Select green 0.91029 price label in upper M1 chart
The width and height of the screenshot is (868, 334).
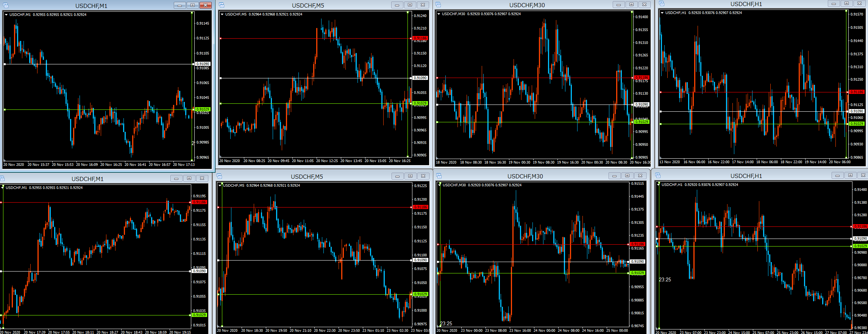pos(203,109)
